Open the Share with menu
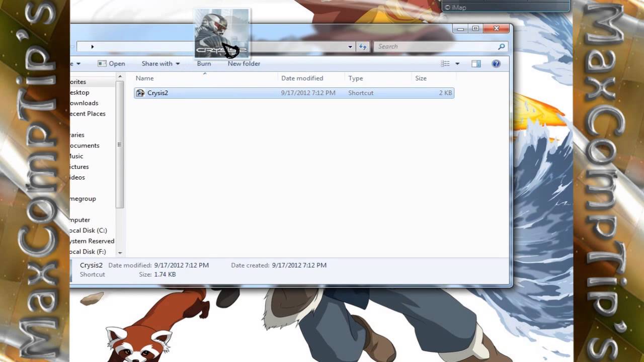This screenshot has width=644, height=362. click(x=160, y=63)
